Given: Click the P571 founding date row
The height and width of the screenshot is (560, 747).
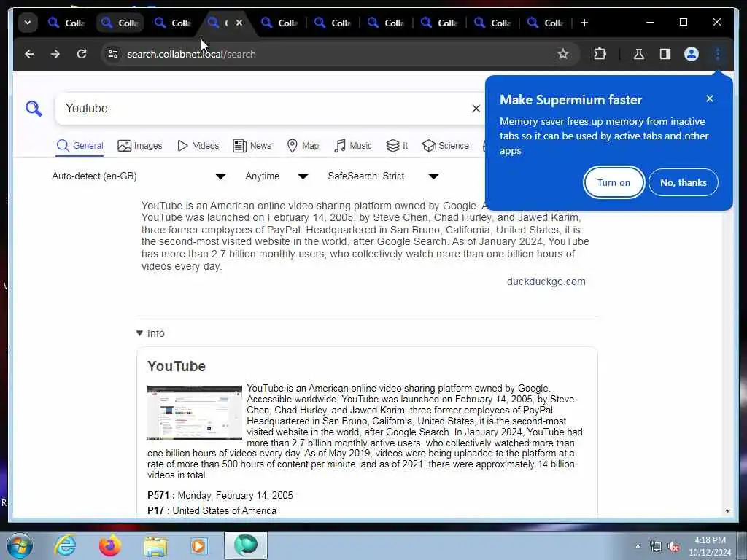Looking at the screenshot, I should click(220, 495).
